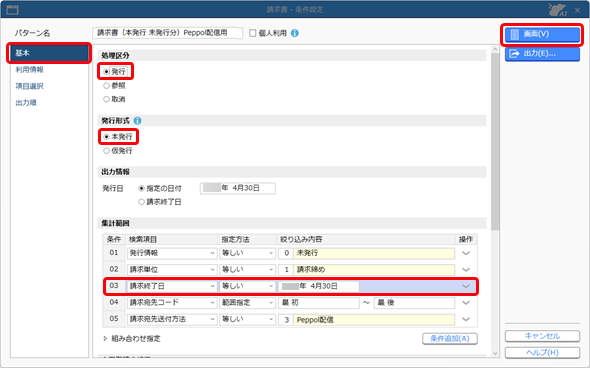The width and height of the screenshot is (590, 368).
Task: Click the 出力(E)... button
Action: point(542,53)
